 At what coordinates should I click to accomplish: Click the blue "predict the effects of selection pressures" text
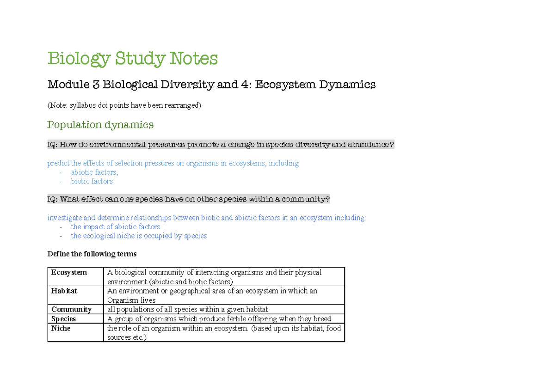[x=172, y=163]
